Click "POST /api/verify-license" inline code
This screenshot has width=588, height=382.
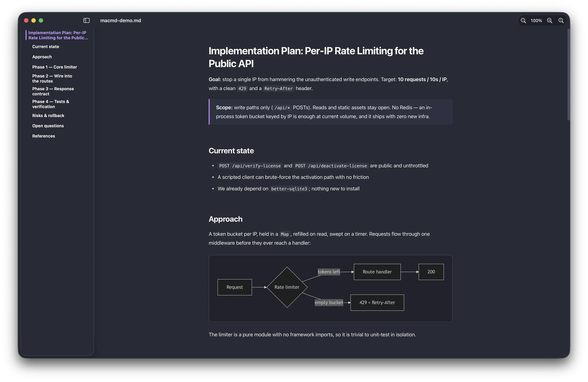(250, 166)
